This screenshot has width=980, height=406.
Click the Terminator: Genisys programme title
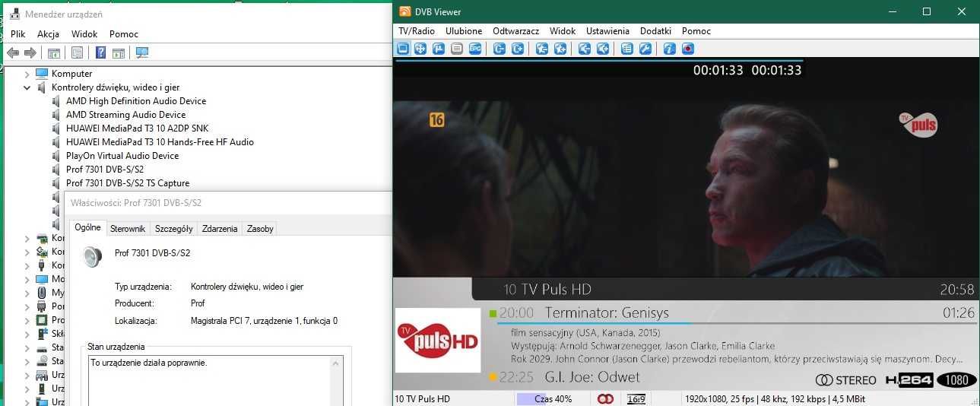(x=607, y=312)
